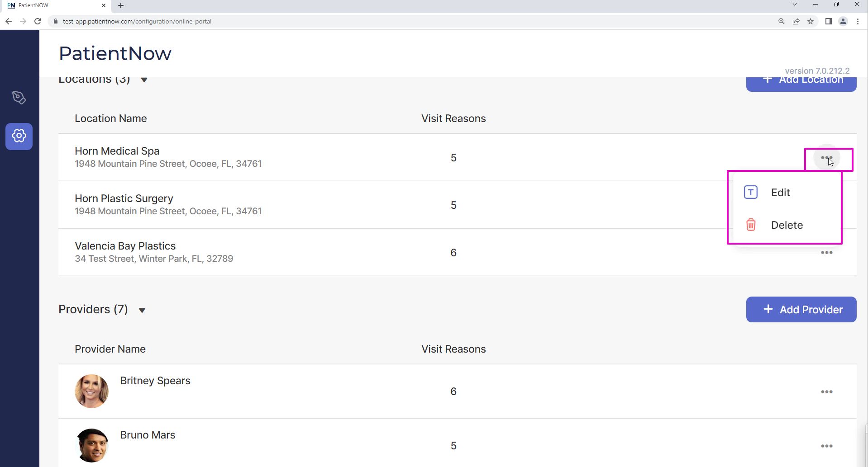Open the ellipsis menu for Horn Medical Spa
The height and width of the screenshot is (467, 868).
point(827,157)
